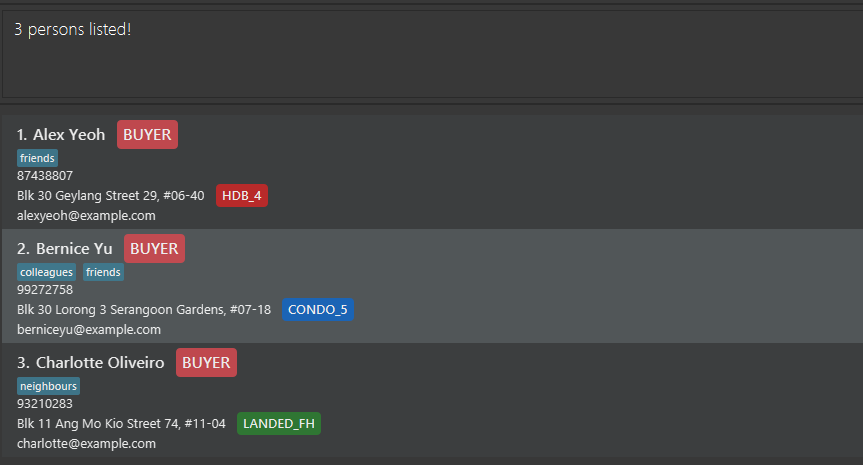The height and width of the screenshot is (465, 863).
Task: Click phone number 87438807
Action: tap(45, 176)
